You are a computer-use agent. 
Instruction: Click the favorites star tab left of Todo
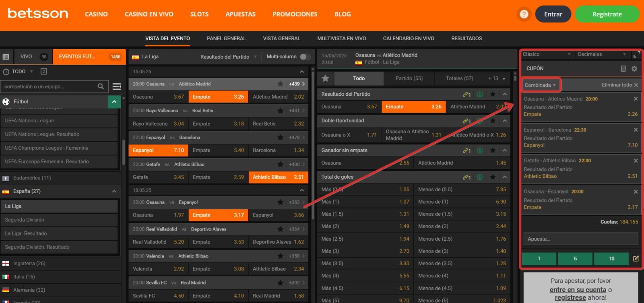point(325,78)
